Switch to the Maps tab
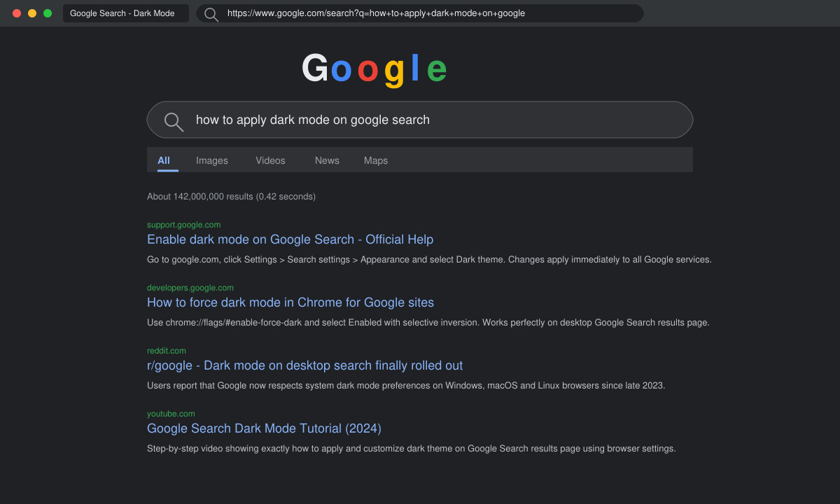 [376, 160]
